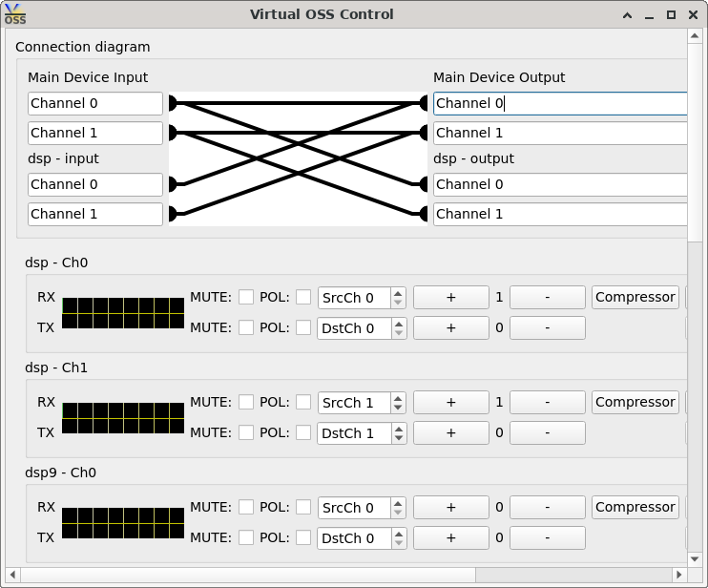The image size is (708, 588).
Task: Lower TX gain with - in dsp - Ch0
Action: click(548, 327)
